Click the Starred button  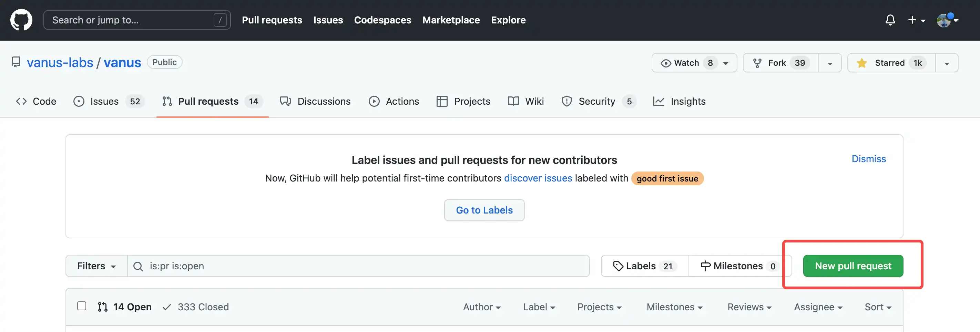click(891, 63)
